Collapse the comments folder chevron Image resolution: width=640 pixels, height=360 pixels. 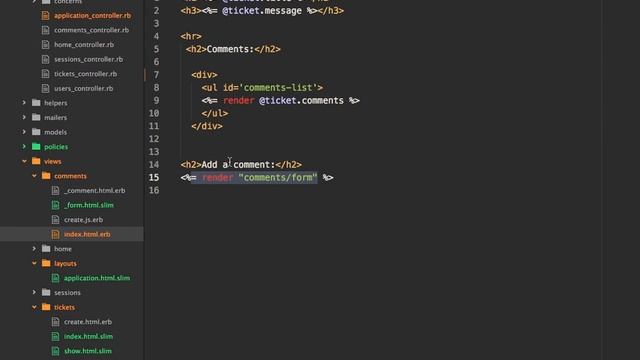(34, 176)
